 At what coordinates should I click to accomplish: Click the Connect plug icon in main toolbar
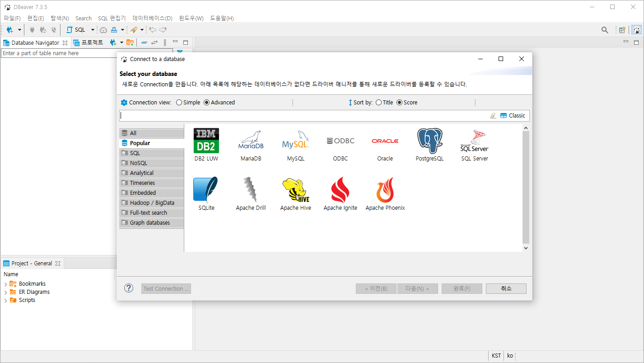[32, 30]
